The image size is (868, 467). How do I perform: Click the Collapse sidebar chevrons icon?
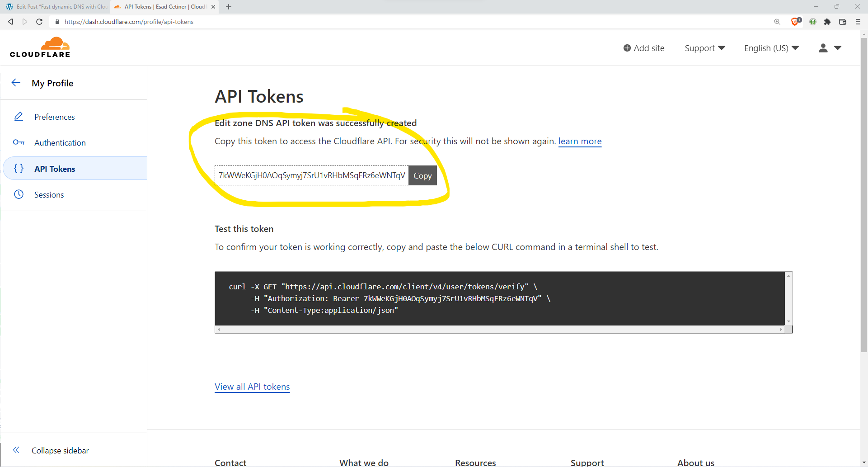(x=16, y=450)
